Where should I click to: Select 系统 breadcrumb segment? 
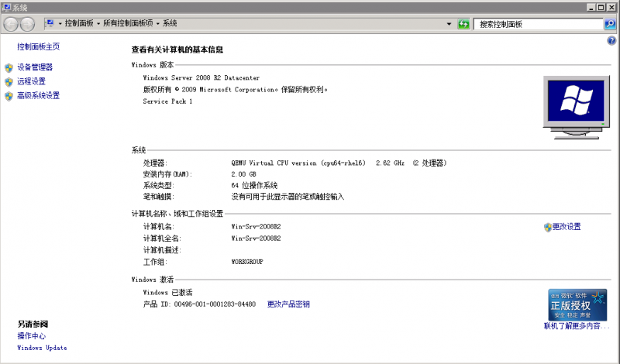[170, 23]
